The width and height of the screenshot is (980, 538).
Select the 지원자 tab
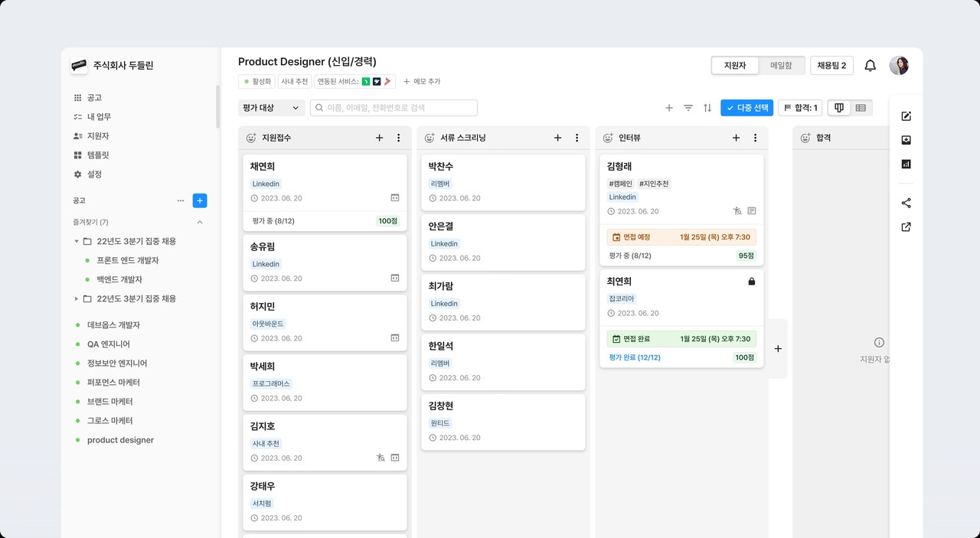[x=734, y=65]
